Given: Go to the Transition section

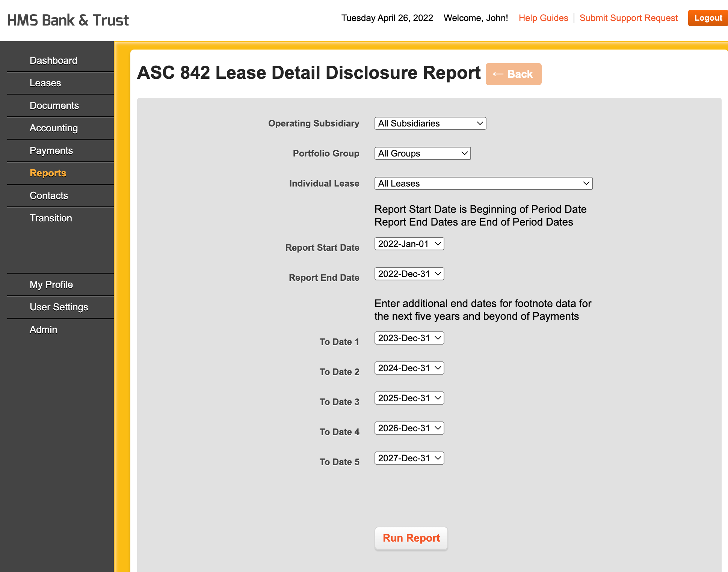Looking at the screenshot, I should coord(51,218).
